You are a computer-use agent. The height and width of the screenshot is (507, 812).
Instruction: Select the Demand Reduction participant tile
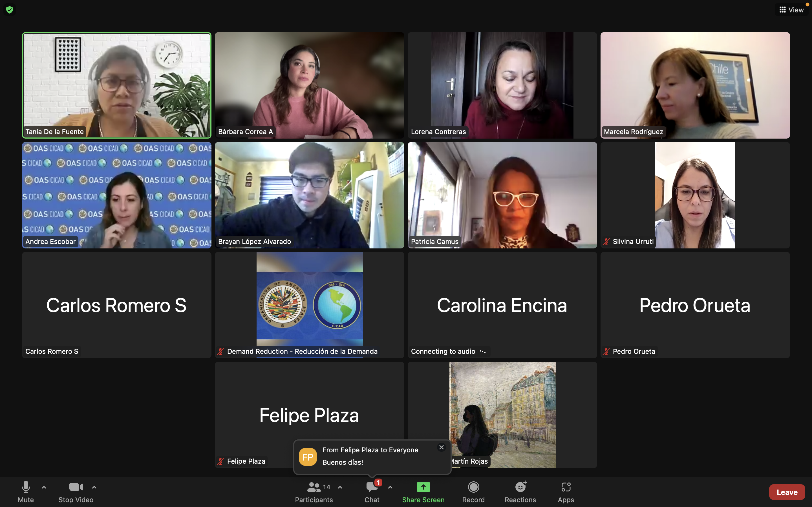[309, 305]
